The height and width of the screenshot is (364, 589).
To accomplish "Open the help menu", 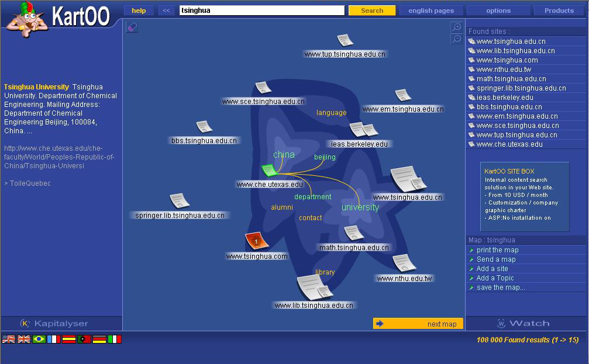I will (139, 11).
